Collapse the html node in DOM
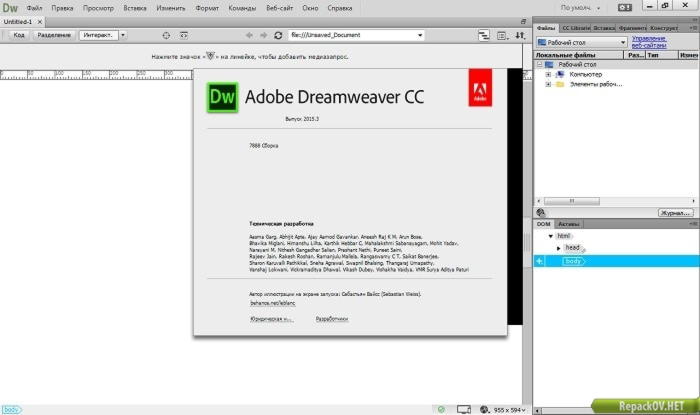Image resolution: width=700 pixels, height=415 pixels. coord(550,236)
